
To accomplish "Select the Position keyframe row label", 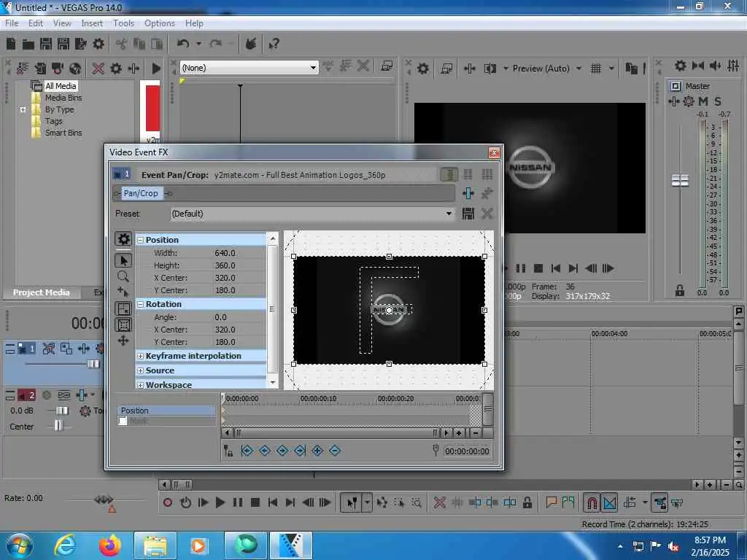I will [x=166, y=411].
